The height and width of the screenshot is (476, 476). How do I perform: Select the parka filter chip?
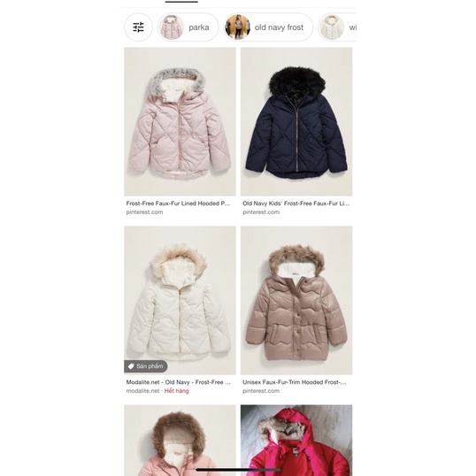pyautogui.click(x=188, y=27)
